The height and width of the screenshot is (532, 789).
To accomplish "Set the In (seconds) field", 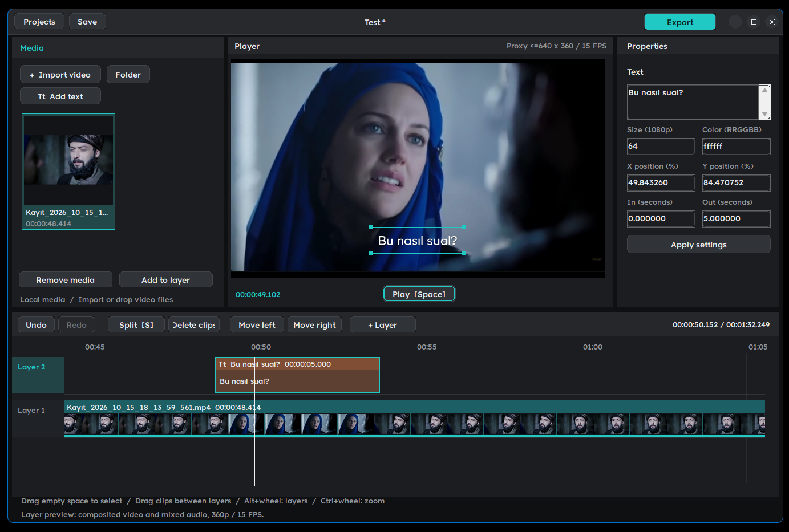I will pos(661,219).
